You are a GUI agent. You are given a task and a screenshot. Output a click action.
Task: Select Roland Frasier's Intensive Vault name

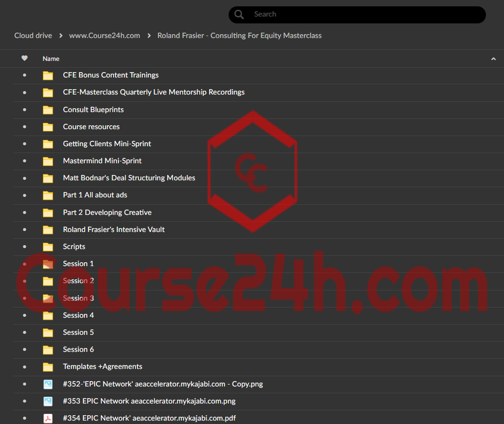tap(114, 230)
